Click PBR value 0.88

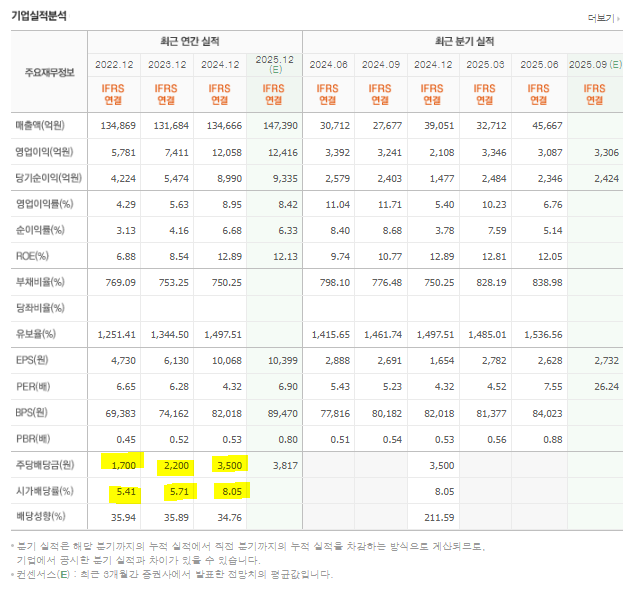click(553, 440)
